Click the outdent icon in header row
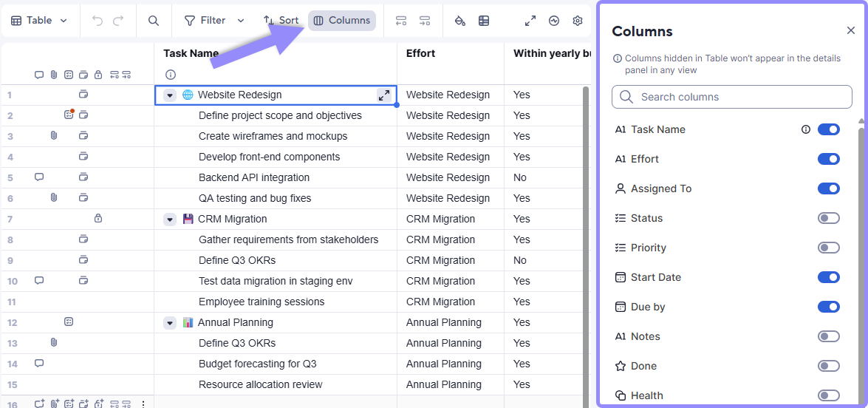The width and height of the screenshot is (868, 408). (x=115, y=74)
